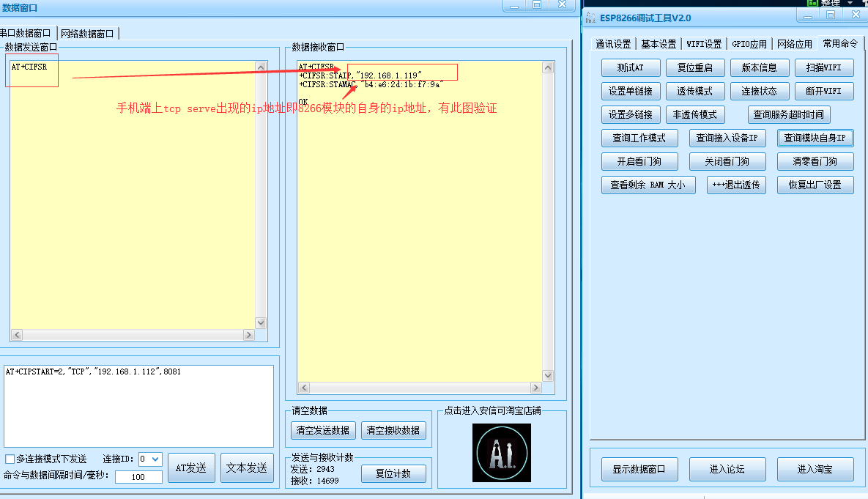Switch to 通讯设置 tab

613,44
